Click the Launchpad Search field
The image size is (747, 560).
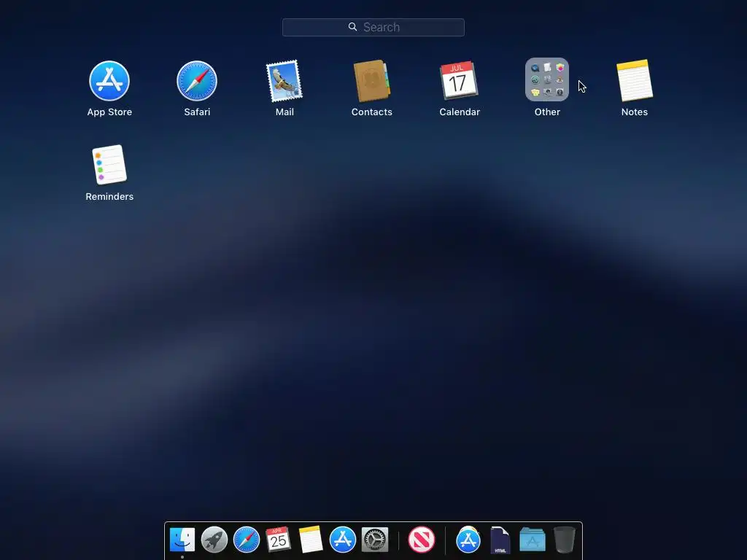373,27
